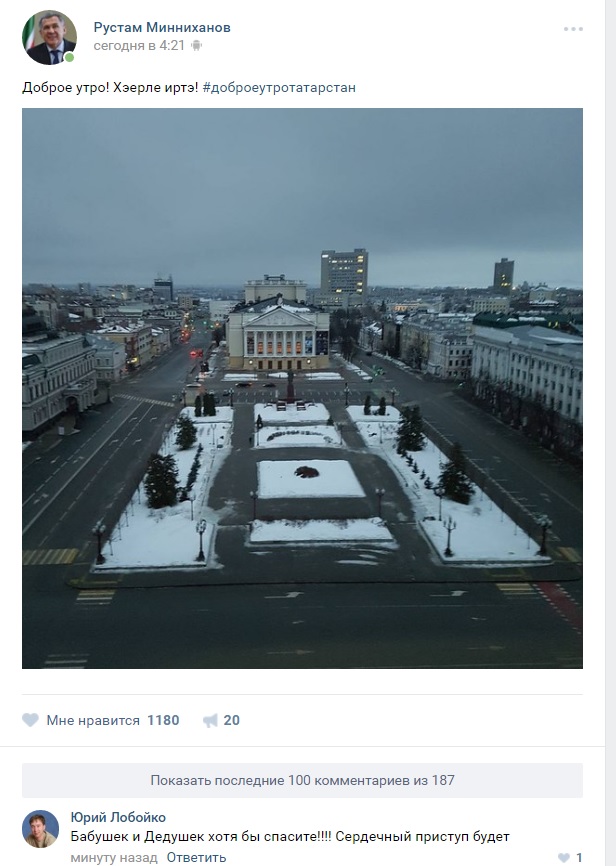The height and width of the screenshot is (866, 616).
Task: Click the comment's like count 1
Action: coord(579,858)
